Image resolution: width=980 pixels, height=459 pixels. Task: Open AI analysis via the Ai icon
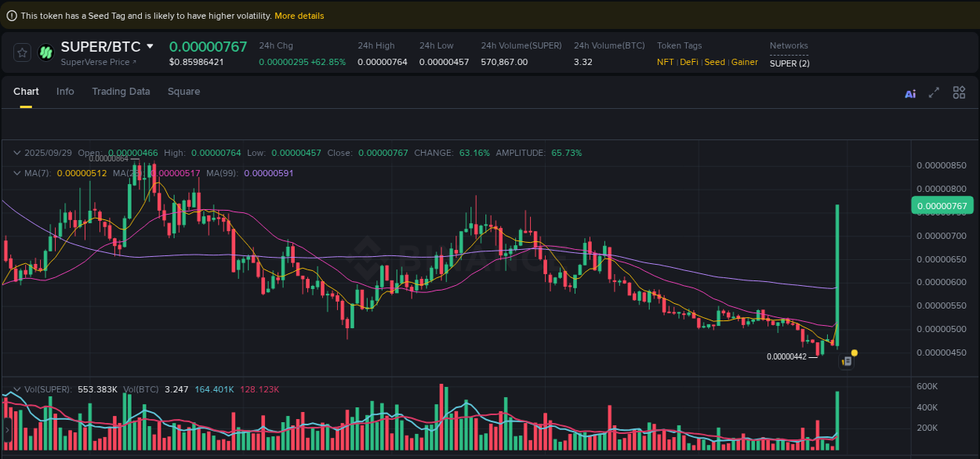coord(909,93)
